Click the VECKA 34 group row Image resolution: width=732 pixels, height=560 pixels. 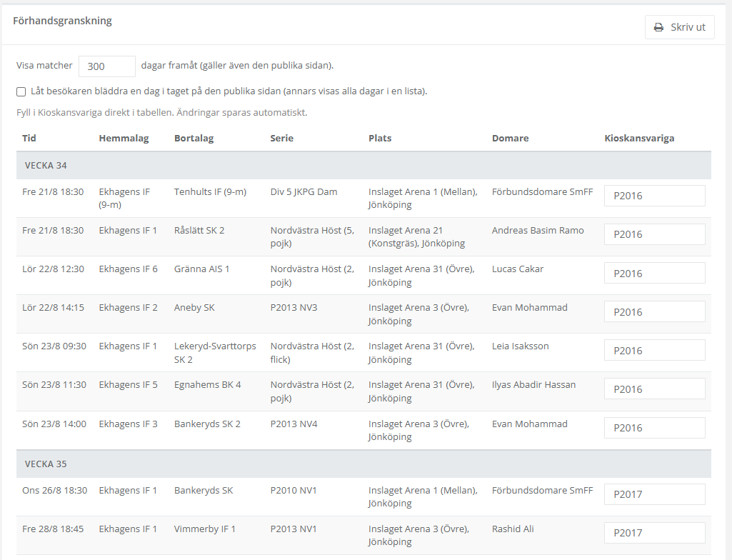tap(364, 165)
